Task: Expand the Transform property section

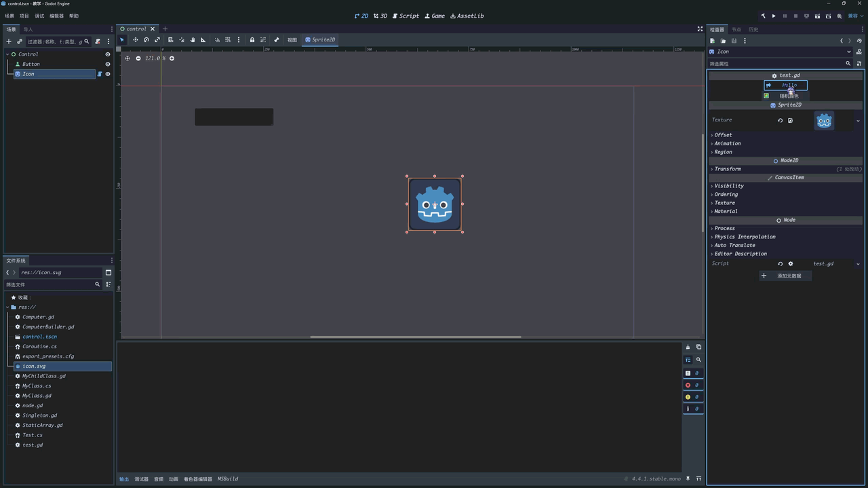Action: (x=727, y=169)
